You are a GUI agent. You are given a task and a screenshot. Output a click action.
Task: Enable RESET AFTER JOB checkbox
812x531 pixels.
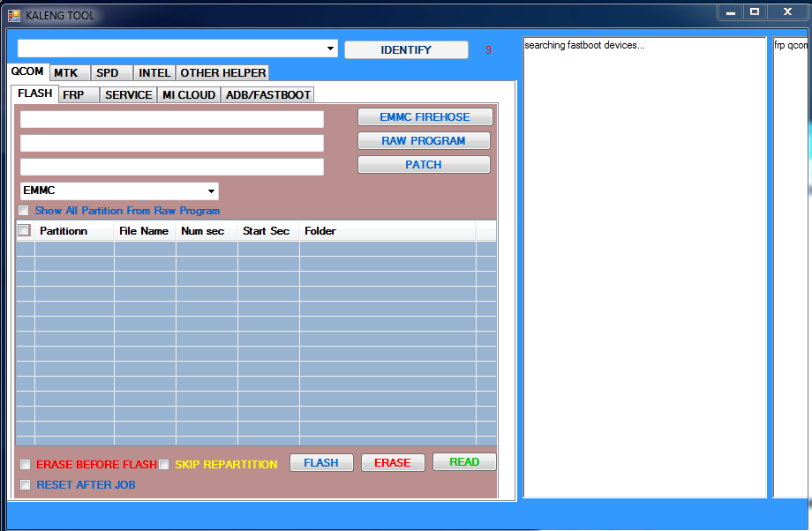point(26,485)
